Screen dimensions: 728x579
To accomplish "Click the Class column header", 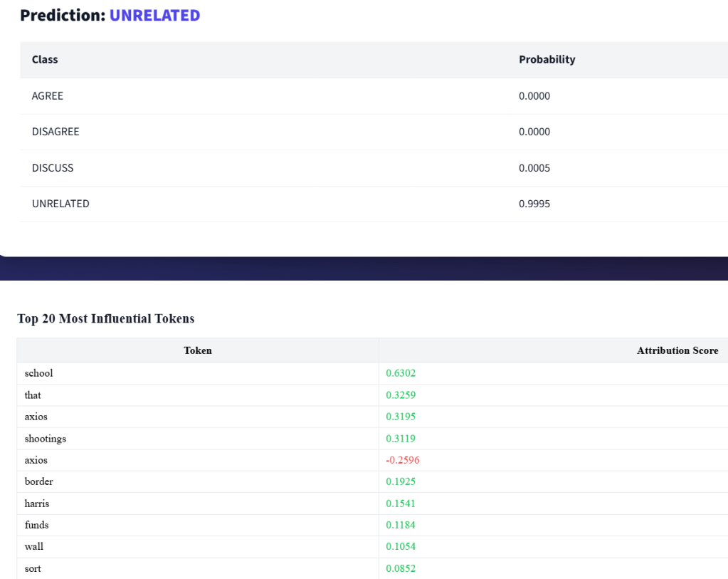I will pos(45,60).
